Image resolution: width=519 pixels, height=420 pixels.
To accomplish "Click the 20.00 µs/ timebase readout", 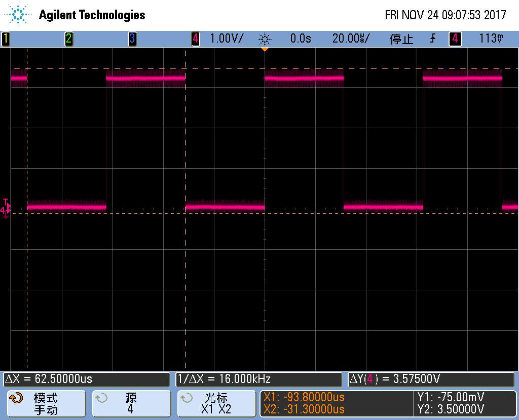I will point(351,39).
